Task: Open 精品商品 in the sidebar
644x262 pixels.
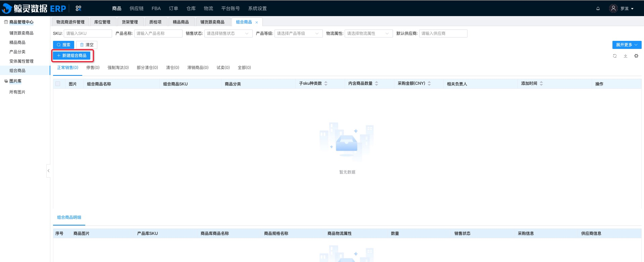Action: coord(17,43)
